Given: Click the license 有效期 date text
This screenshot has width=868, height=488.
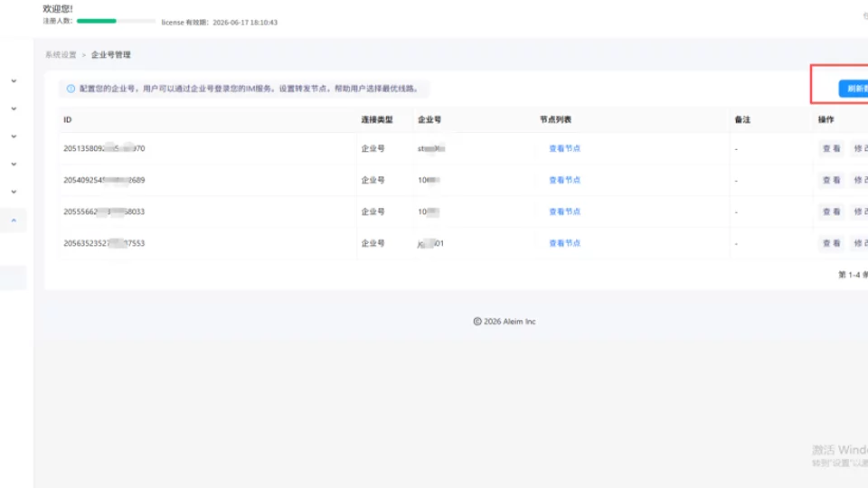Looking at the screenshot, I should point(219,23).
